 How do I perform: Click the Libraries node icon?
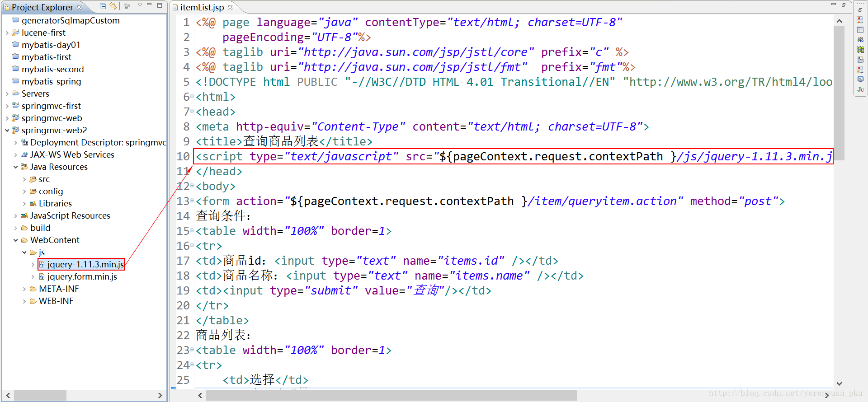point(33,203)
